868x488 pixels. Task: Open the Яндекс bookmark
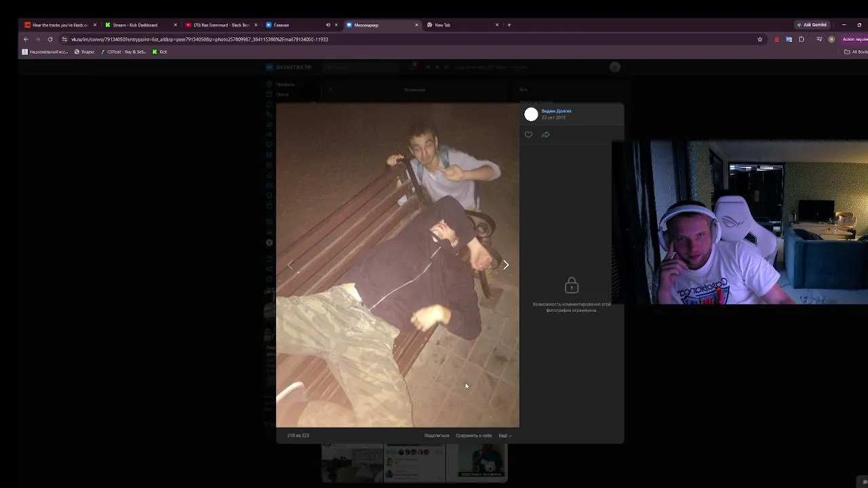click(x=85, y=52)
